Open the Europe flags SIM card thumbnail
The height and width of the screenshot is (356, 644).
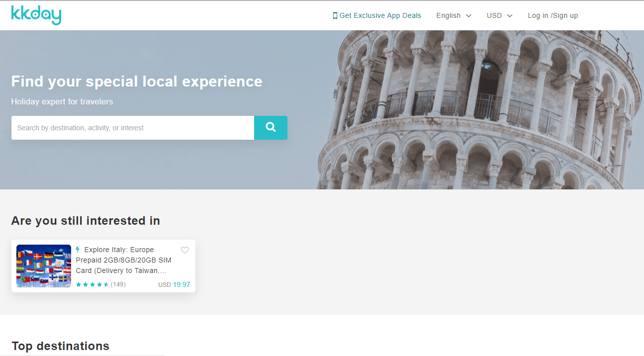(x=44, y=266)
